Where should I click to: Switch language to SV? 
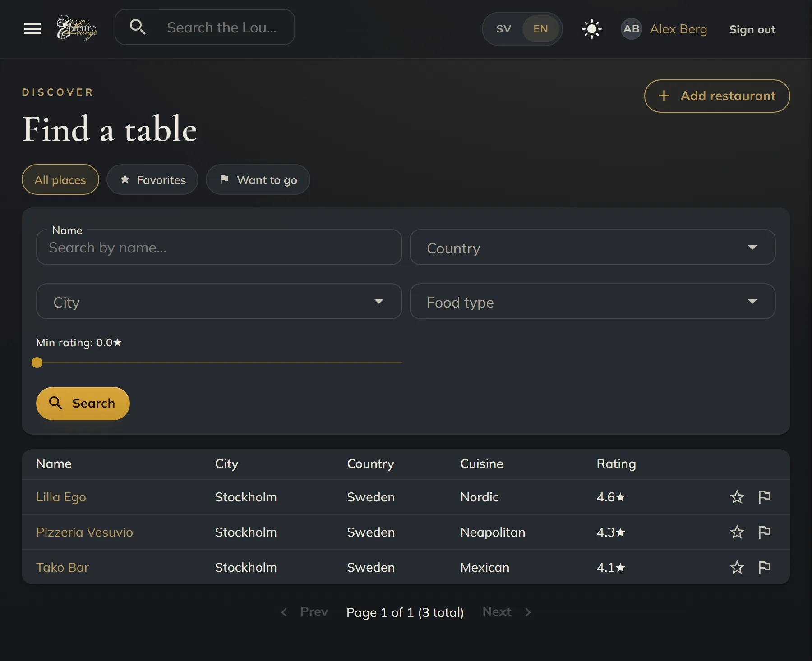(503, 29)
